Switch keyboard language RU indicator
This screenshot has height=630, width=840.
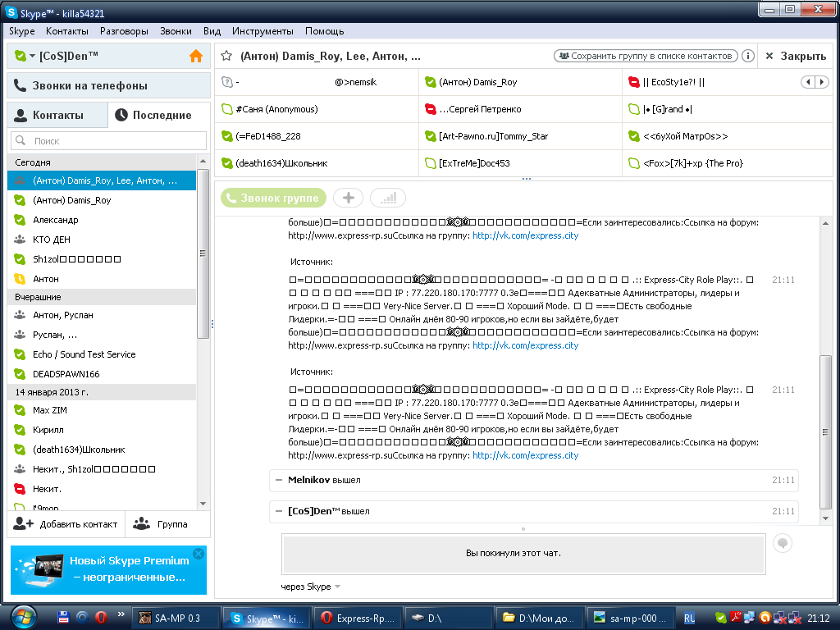[x=689, y=618]
